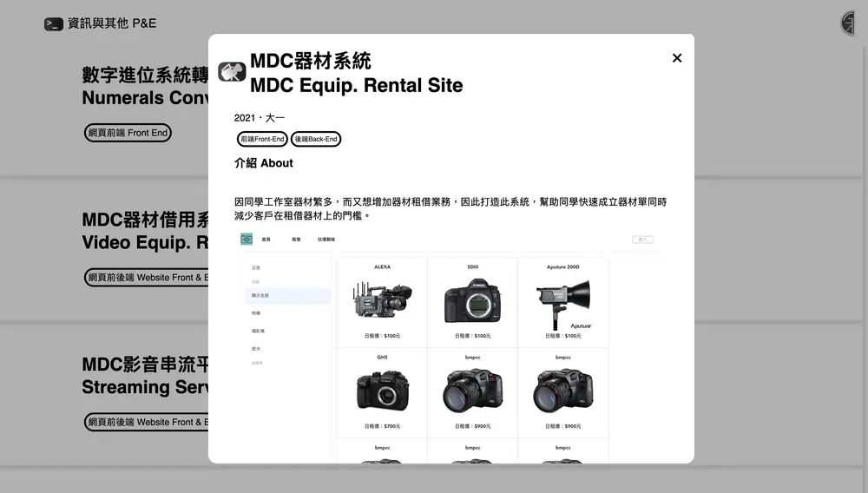Click the '2021 · 大一' date text
Screen dimensions: 868x493
coord(259,118)
